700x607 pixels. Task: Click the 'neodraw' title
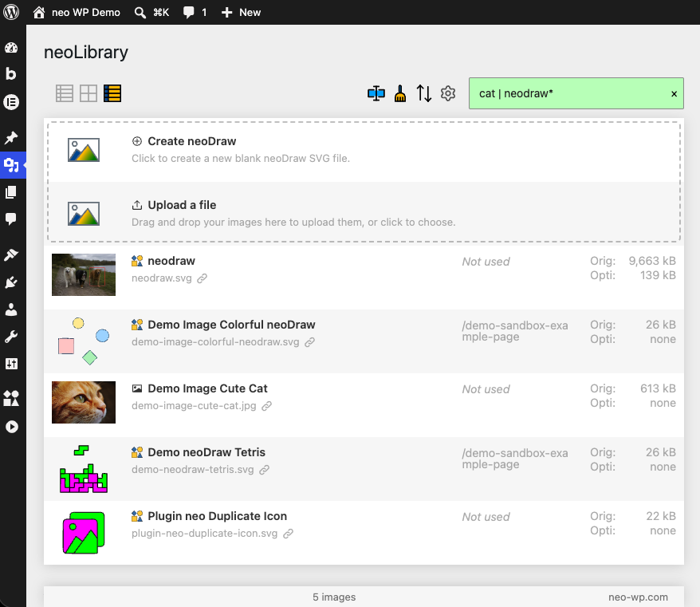tap(171, 261)
